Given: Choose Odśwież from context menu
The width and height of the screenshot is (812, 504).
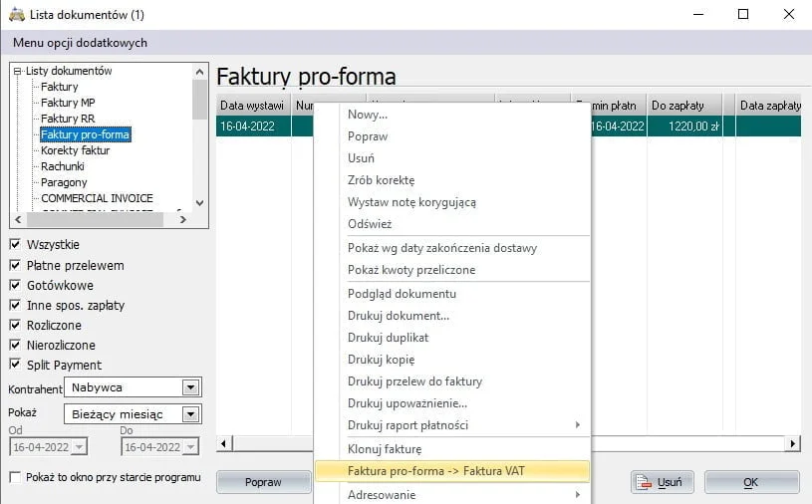Looking at the screenshot, I should (x=451, y=223).
